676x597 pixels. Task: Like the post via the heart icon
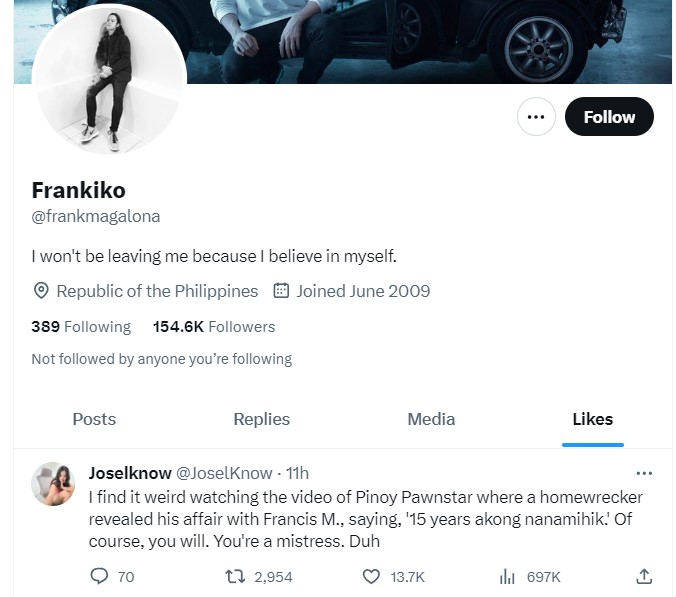371,576
